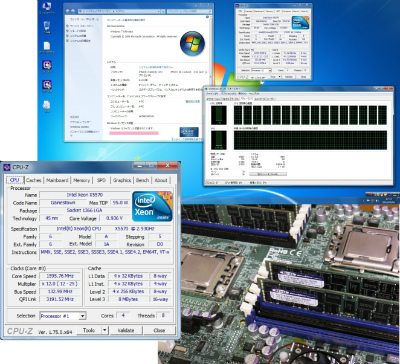Click the Validate button in large CPU-Z window
400x364 pixels.
tap(126, 330)
